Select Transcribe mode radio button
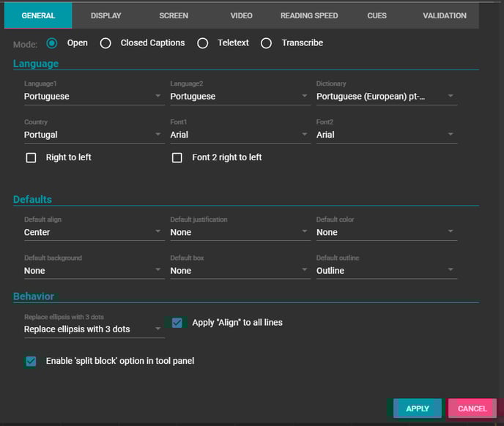This screenshot has width=504, height=426. pyautogui.click(x=267, y=43)
